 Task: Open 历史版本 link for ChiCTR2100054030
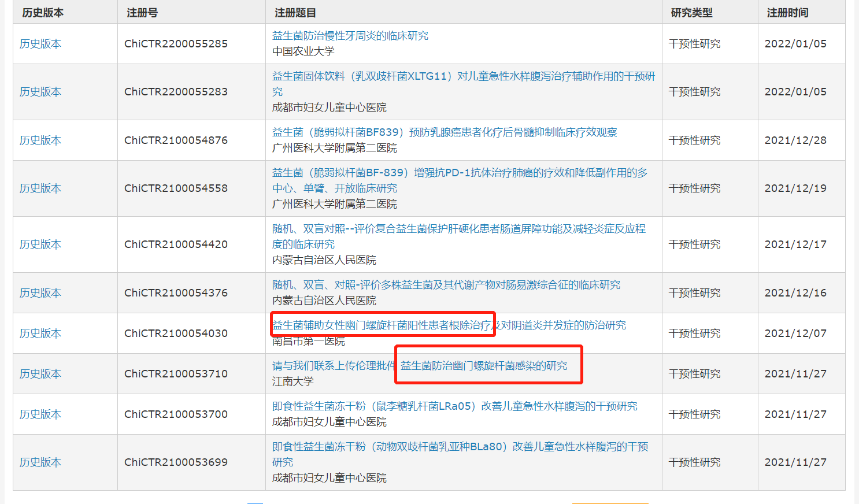tap(40, 333)
